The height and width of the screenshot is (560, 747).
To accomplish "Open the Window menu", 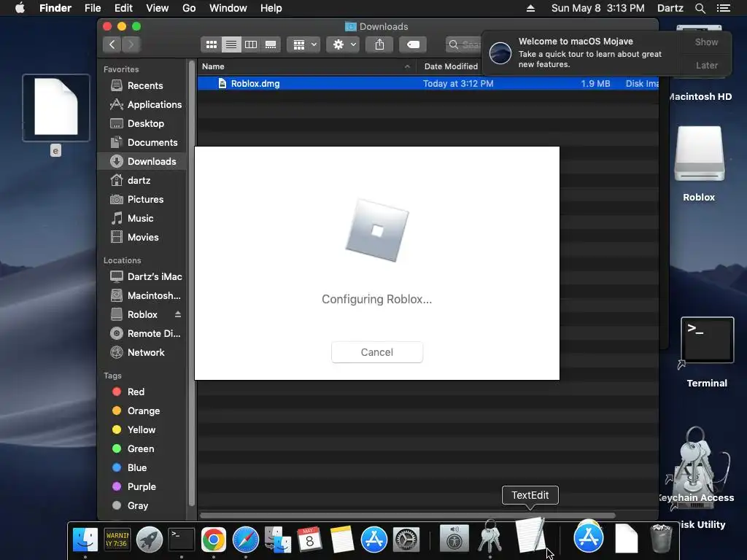I will [228, 8].
